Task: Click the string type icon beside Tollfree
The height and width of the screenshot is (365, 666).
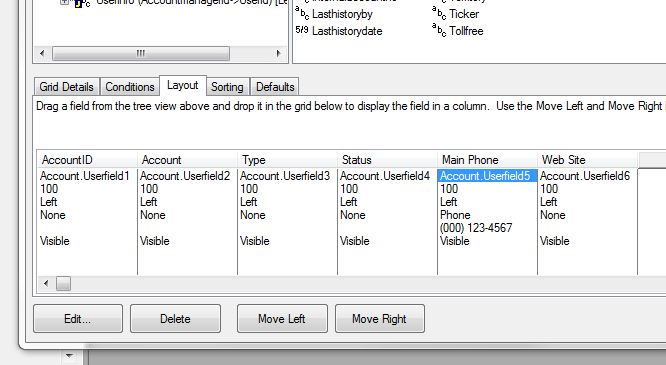Action: coord(439,31)
